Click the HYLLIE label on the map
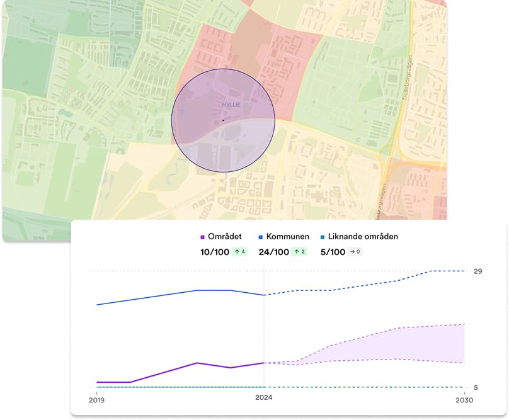 (231, 105)
